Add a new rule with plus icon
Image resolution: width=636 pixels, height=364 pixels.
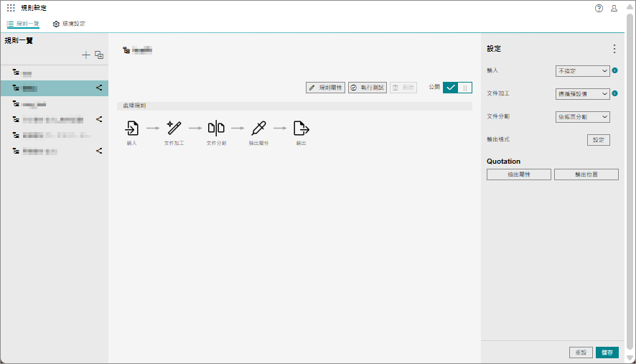tap(86, 55)
